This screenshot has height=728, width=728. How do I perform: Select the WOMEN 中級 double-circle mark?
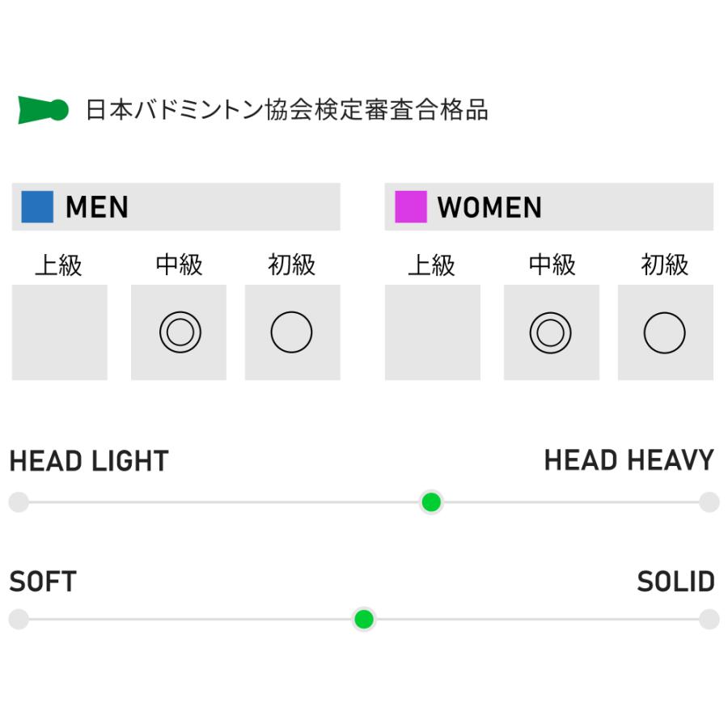551,332
